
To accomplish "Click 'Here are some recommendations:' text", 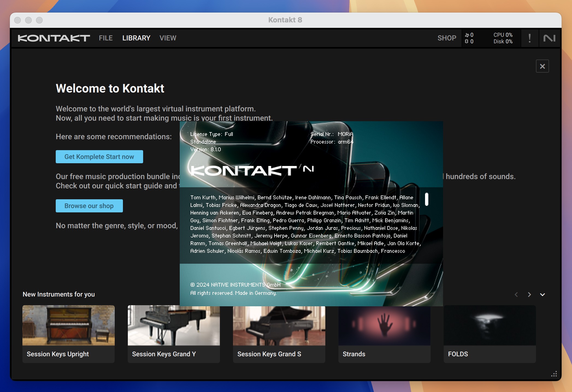I will 114,136.
